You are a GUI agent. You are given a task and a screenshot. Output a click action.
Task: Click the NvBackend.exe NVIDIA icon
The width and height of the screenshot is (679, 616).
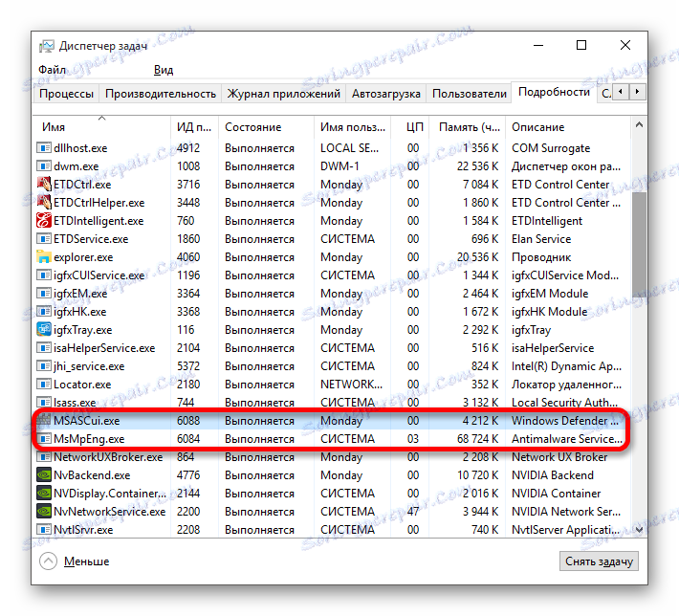44,475
